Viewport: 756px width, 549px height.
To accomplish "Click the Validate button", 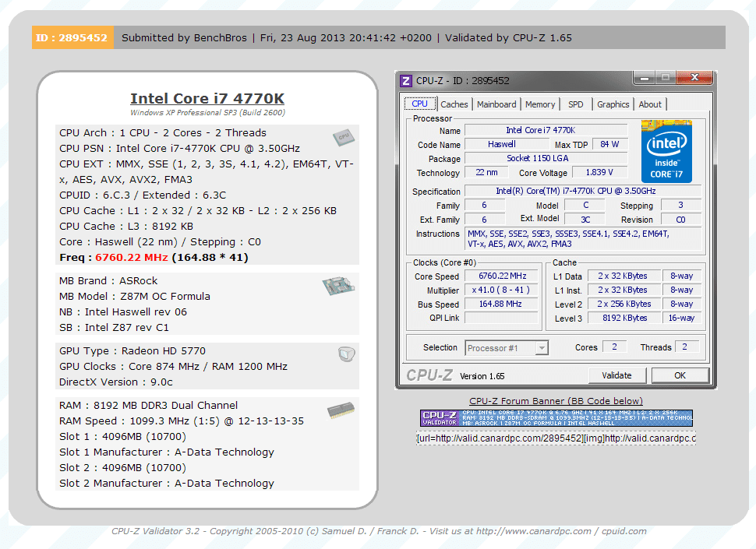I will point(616,375).
